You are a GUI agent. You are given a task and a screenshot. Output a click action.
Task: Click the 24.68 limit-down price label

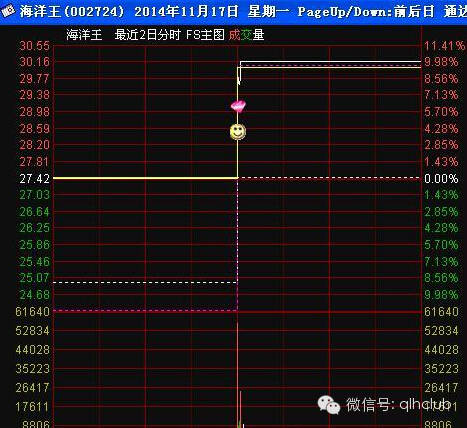coord(35,295)
